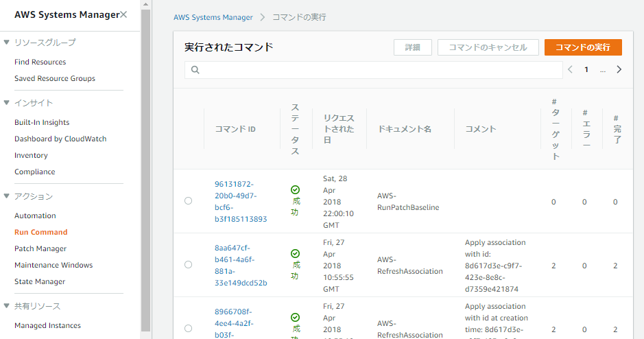Sort by コメント column header
Screen dimensions: 644x339
tap(481, 129)
